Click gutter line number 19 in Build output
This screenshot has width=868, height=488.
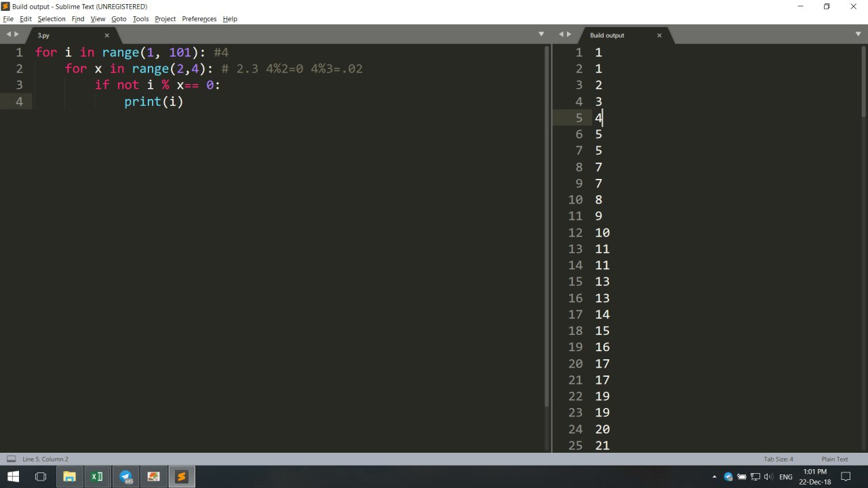point(576,347)
